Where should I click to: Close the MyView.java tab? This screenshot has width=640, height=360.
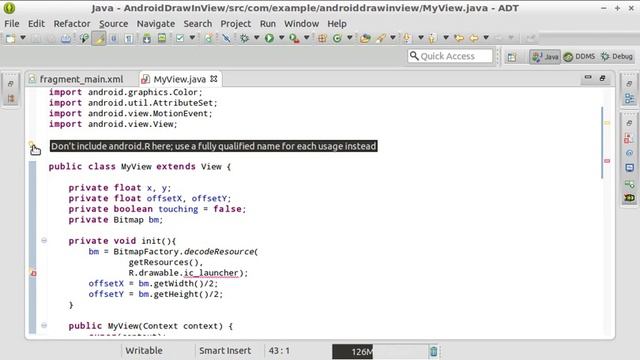coord(214,78)
